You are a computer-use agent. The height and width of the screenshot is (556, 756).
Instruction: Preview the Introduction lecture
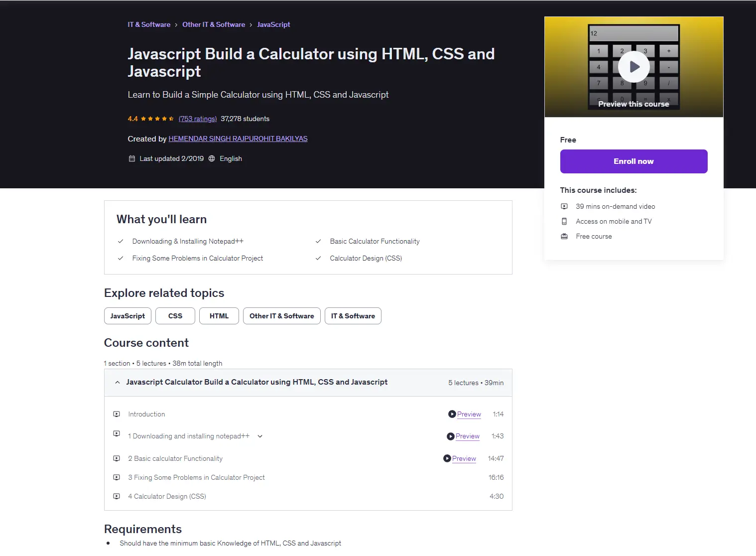[x=469, y=414]
